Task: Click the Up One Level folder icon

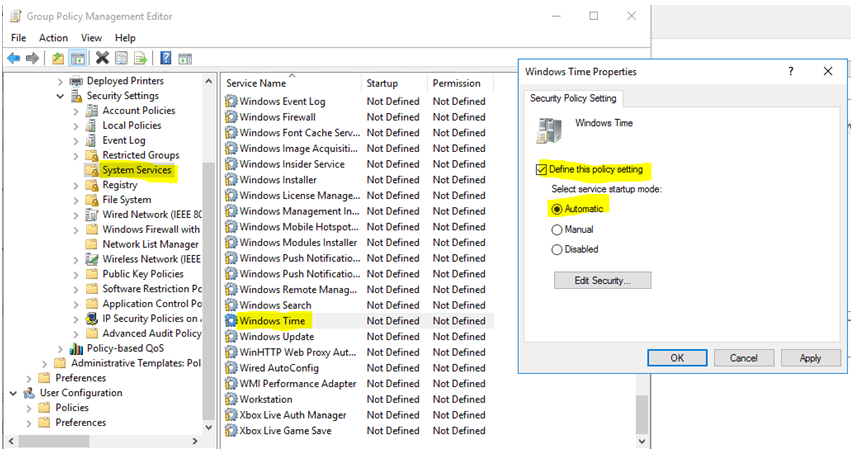Action: tap(58, 59)
